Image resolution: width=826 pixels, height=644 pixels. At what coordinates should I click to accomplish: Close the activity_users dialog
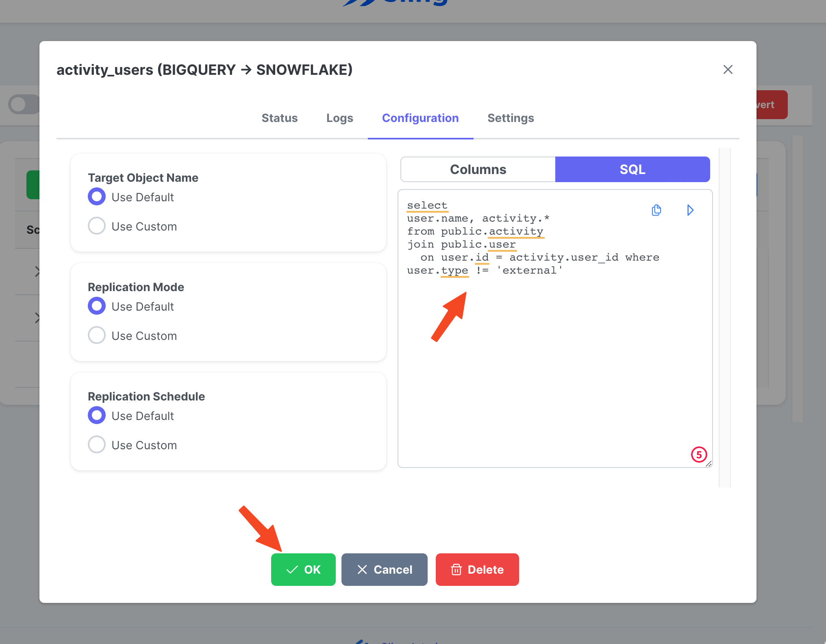[728, 70]
